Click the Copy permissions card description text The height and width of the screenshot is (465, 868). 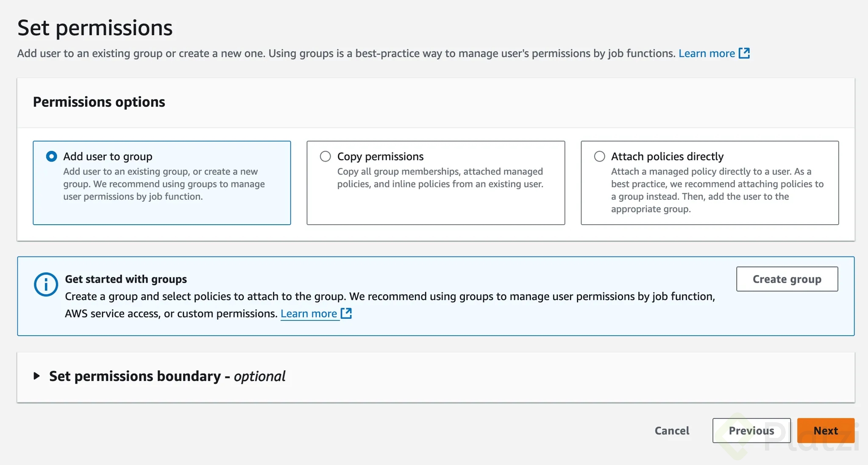tap(440, 178)
